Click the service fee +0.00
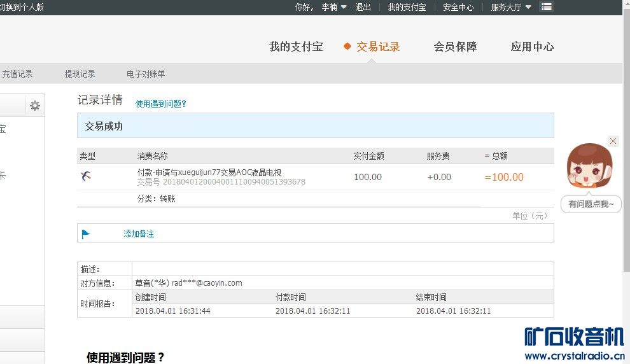 [439, 177]
